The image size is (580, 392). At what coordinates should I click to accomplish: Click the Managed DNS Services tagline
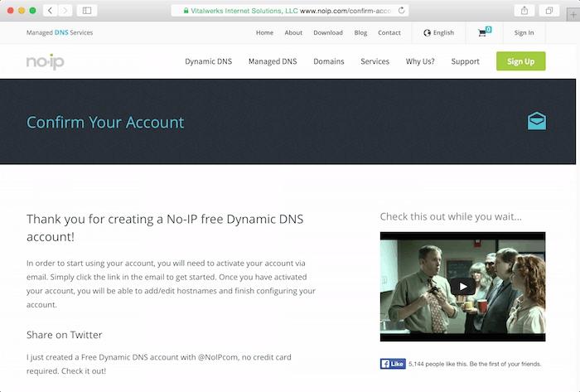pos(60,32)
